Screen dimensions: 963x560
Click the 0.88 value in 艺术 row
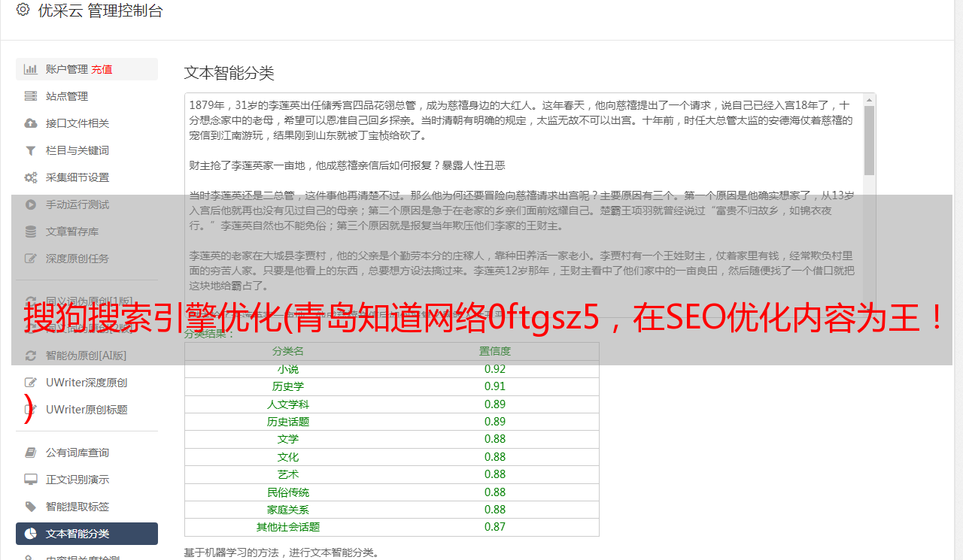tap(495, 474)
